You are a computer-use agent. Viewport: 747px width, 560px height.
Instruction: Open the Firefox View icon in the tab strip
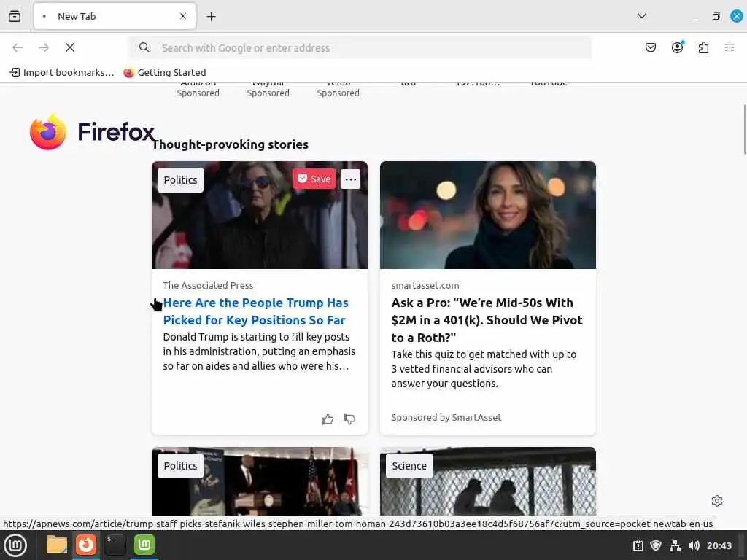(15, 16)
